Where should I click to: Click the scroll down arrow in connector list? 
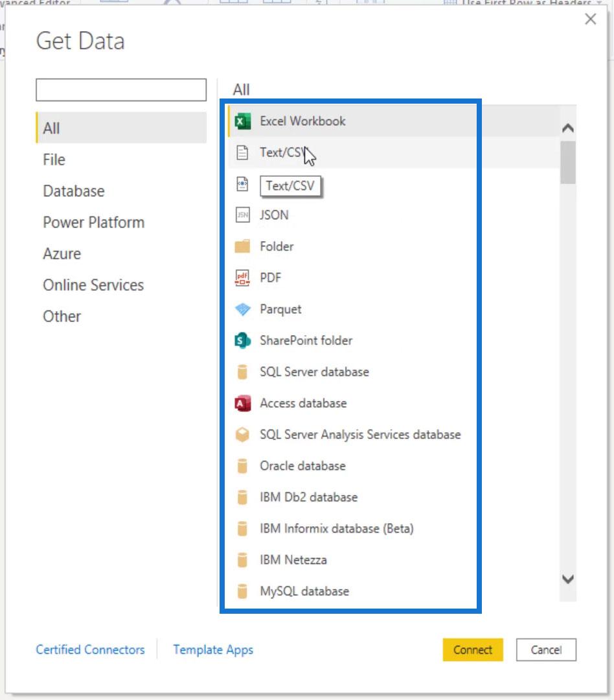[567, 579]
